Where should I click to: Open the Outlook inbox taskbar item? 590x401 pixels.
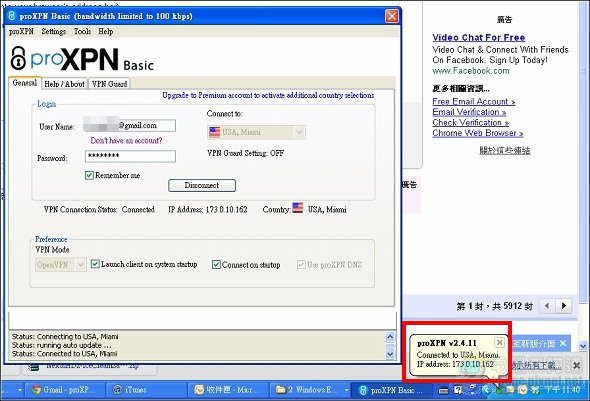(229, 390)
